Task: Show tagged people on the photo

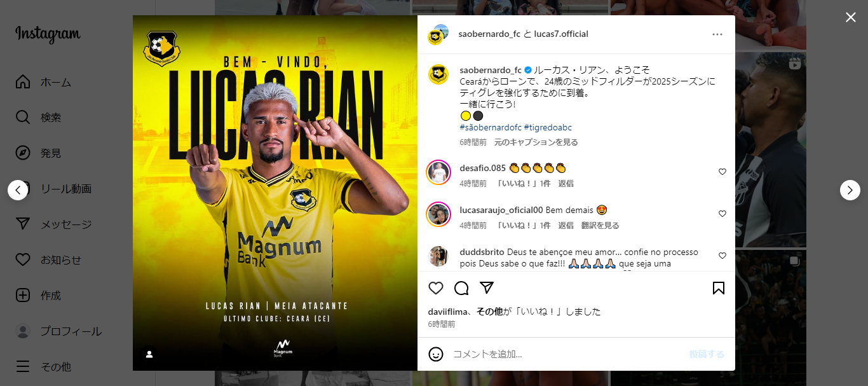Action: click(149, 354)
